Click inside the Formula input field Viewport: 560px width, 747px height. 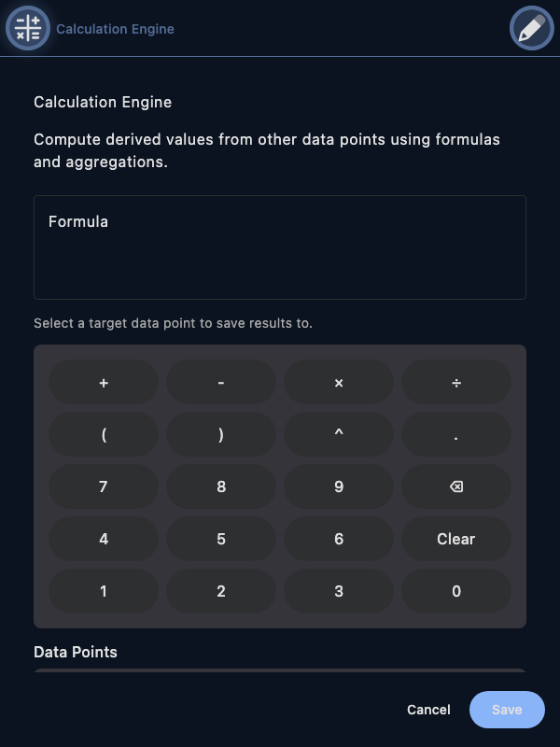pyautogui.click(x=279, y=245)
